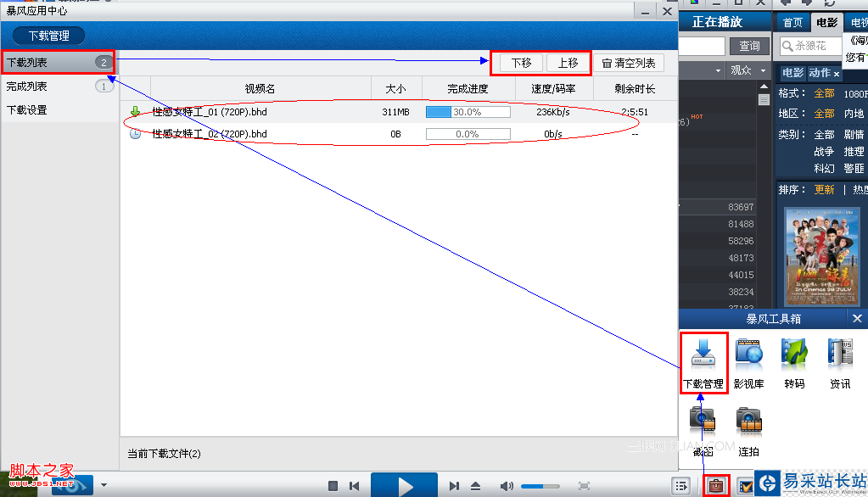Open the 影视库 tool icon
This screenshot has height=497, width=868.
tap(748, 362)
